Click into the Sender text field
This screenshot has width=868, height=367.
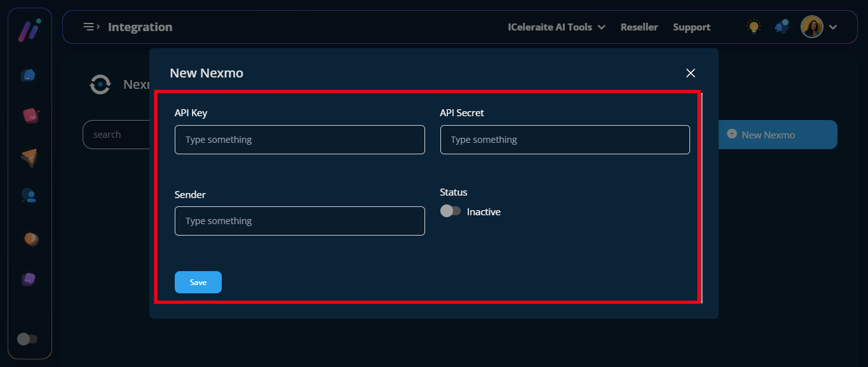tap(299, 221)
